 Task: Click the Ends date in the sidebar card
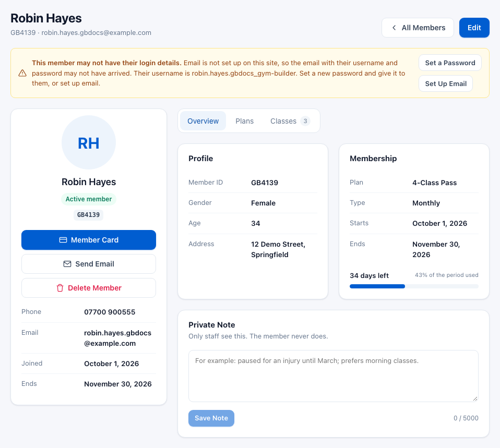pos(117,384)
